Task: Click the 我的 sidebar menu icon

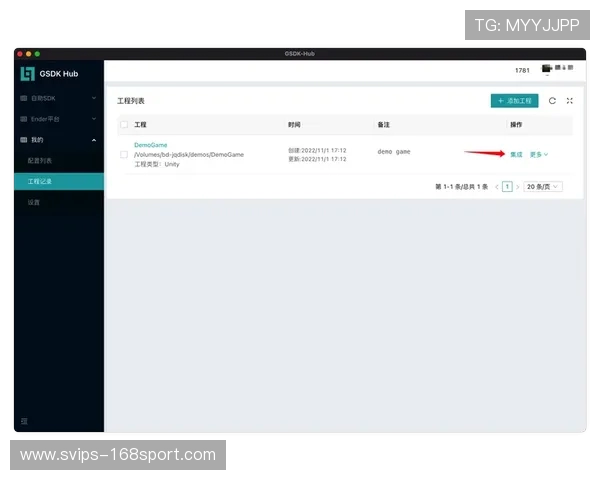Action: (x=24, y=140)
